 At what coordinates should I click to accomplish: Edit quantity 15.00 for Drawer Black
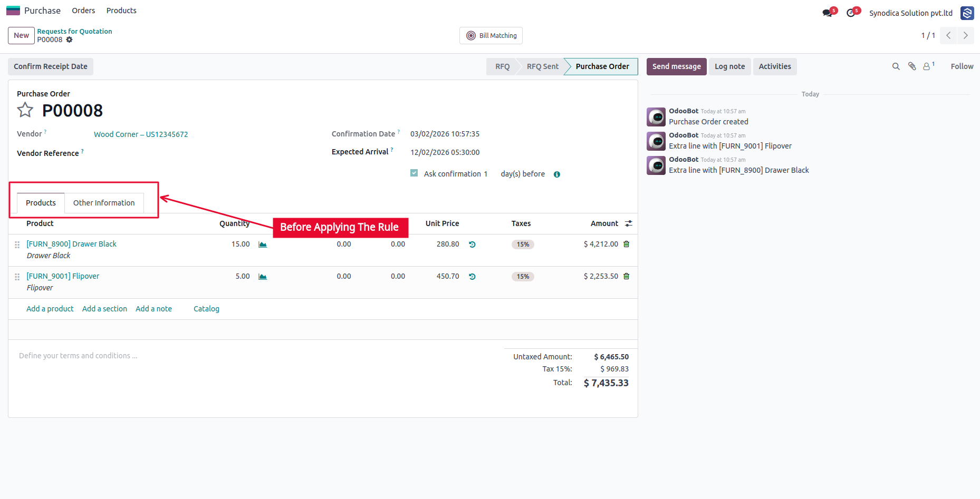pyautogui.click(x=241, y=244)
